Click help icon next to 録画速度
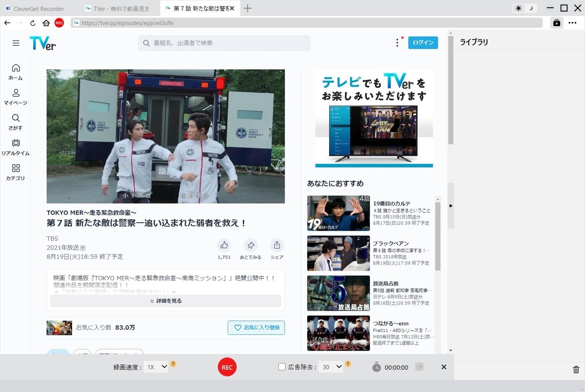The height and width of the screenshot is (392, 585). pos(174,364)
